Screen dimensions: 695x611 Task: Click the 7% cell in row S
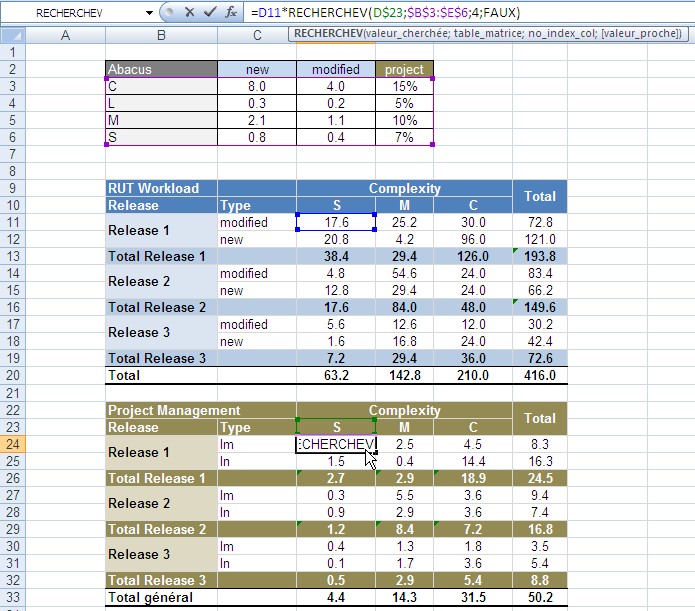pos(404,137)
